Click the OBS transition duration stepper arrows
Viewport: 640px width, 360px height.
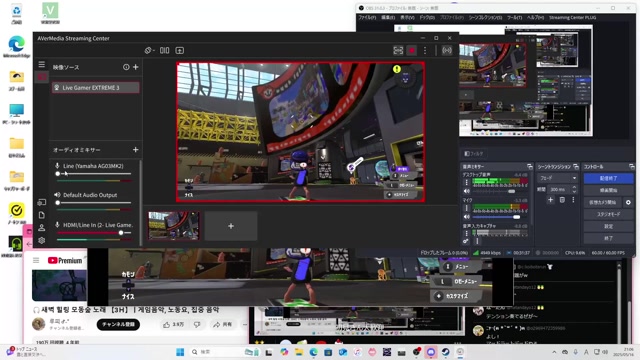click(574, 189)
